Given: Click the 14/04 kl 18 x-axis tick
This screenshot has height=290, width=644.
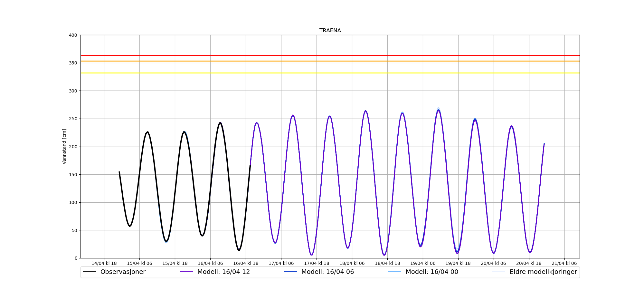Looking at the screenshot, I should point(104,263).
